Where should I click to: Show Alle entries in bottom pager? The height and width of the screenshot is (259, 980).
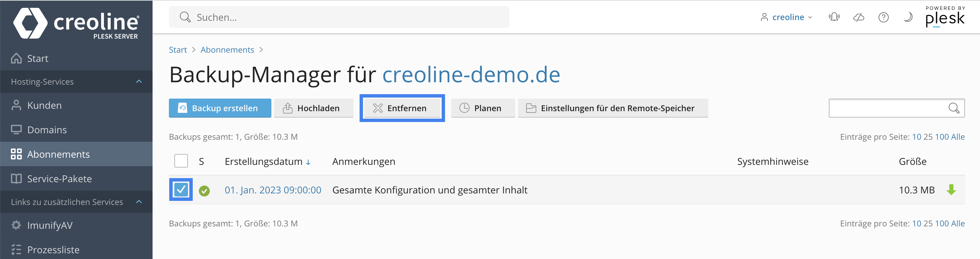958,223
